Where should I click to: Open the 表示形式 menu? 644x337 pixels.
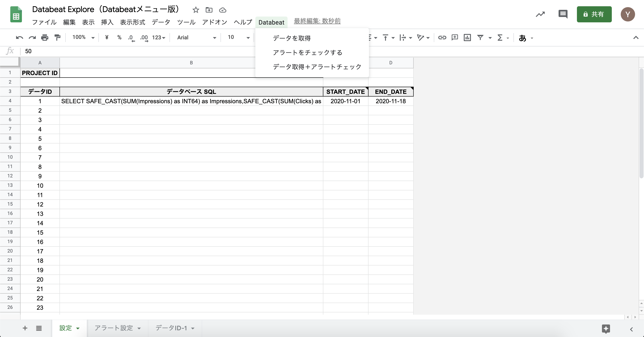coord(133,22)
